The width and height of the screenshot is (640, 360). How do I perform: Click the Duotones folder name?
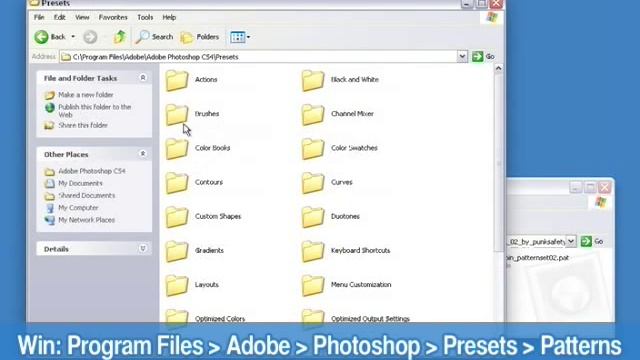345,216
